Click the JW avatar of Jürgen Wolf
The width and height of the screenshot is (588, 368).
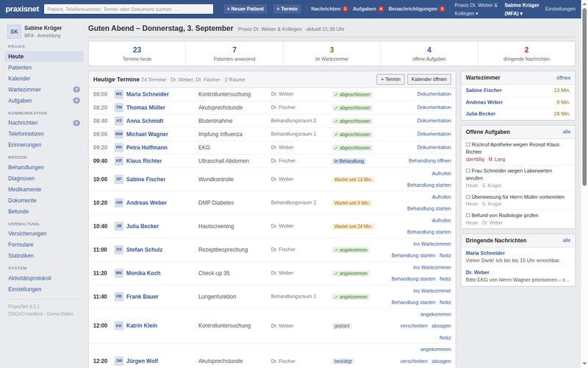[x=119, y=361]
